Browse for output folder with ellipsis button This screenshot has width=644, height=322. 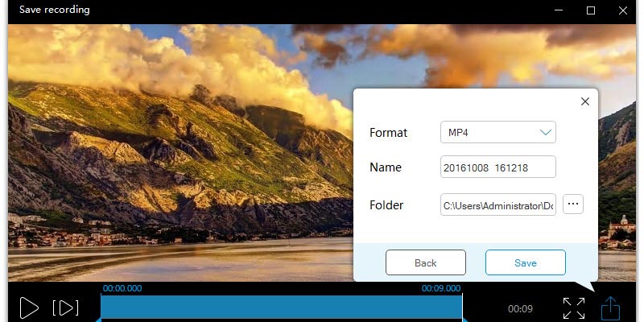pos(573,204)
